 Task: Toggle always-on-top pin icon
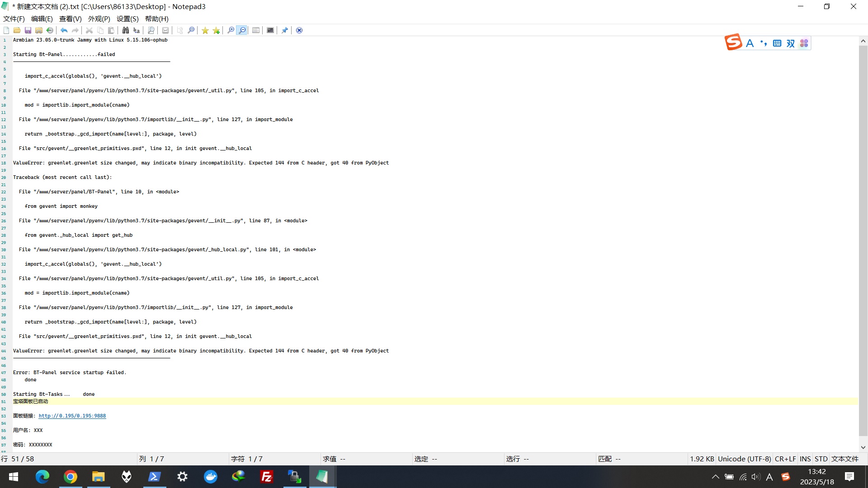[285, 30]
